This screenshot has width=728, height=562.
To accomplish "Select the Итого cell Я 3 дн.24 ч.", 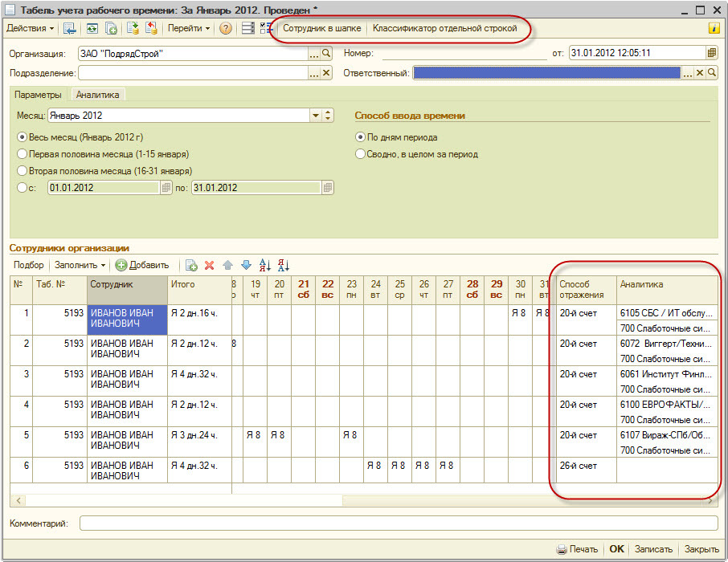I will click(199, 442).
